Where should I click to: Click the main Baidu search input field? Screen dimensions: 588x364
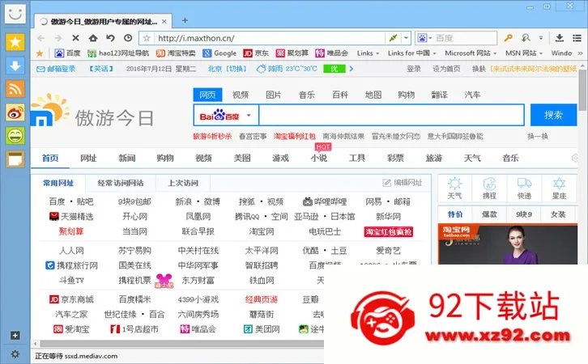[x=391, y=115]
